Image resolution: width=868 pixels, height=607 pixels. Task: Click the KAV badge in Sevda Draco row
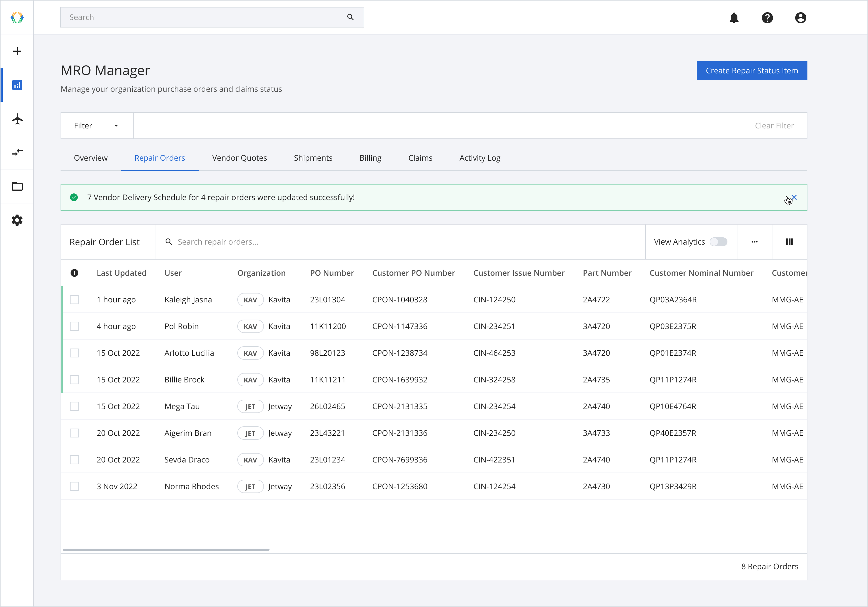(x=250, y=460)
